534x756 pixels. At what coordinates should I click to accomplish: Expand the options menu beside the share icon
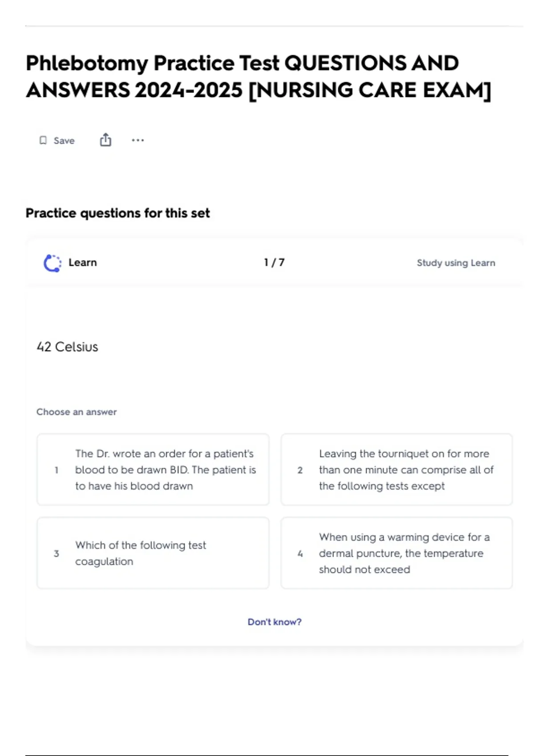click(x=138, y=140)
